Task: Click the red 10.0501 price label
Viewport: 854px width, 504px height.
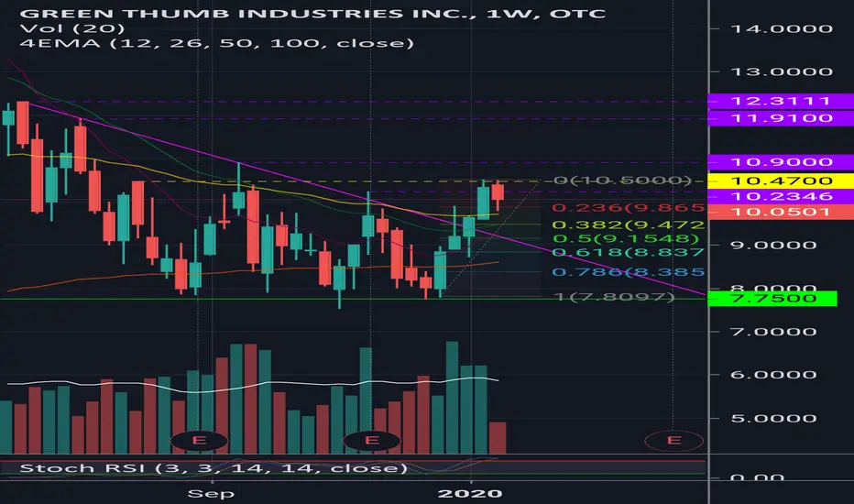Action: coord(781,212)
